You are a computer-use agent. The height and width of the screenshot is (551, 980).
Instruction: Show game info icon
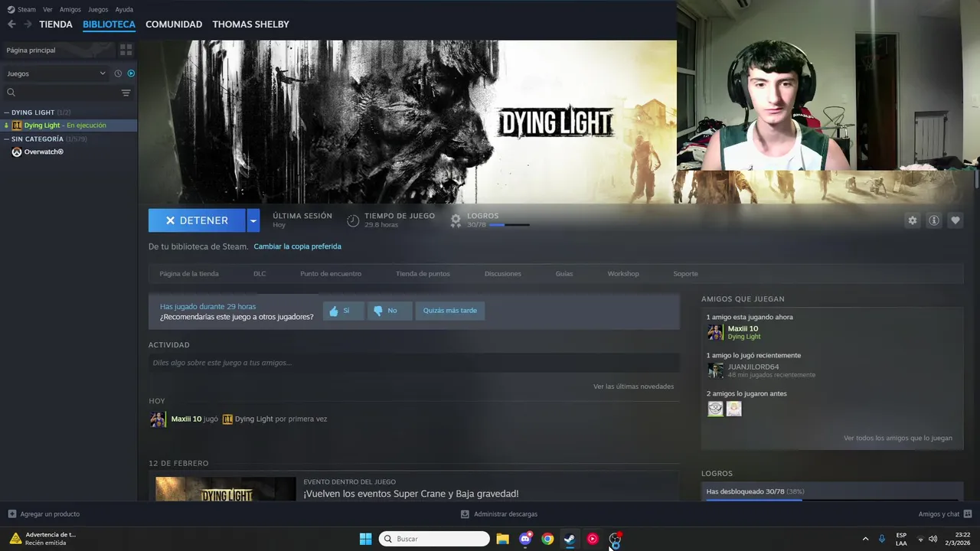pos(934,220)
